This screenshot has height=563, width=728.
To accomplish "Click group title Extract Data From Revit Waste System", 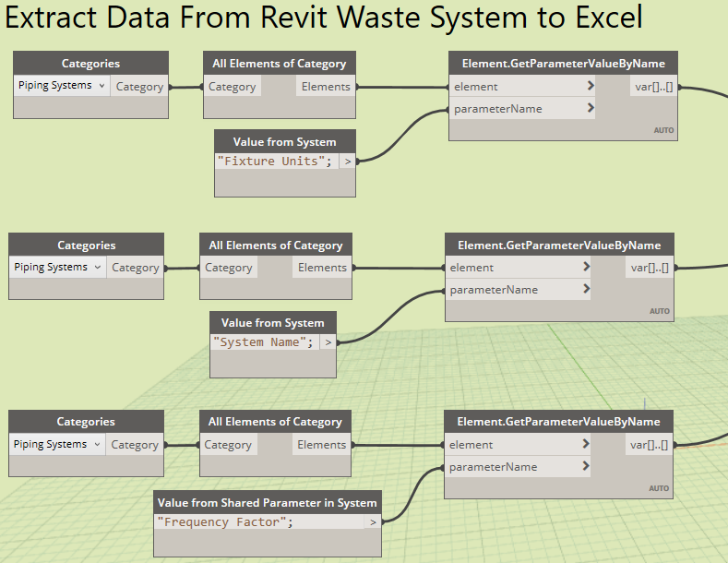I will point(323,18).
